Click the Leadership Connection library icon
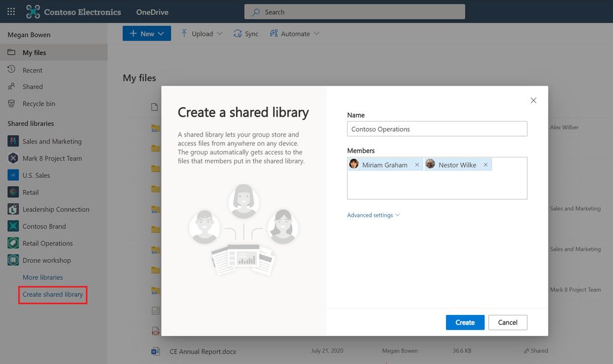Screen dimensions: 613x364 pyautogui.click(x=13, y=209)
